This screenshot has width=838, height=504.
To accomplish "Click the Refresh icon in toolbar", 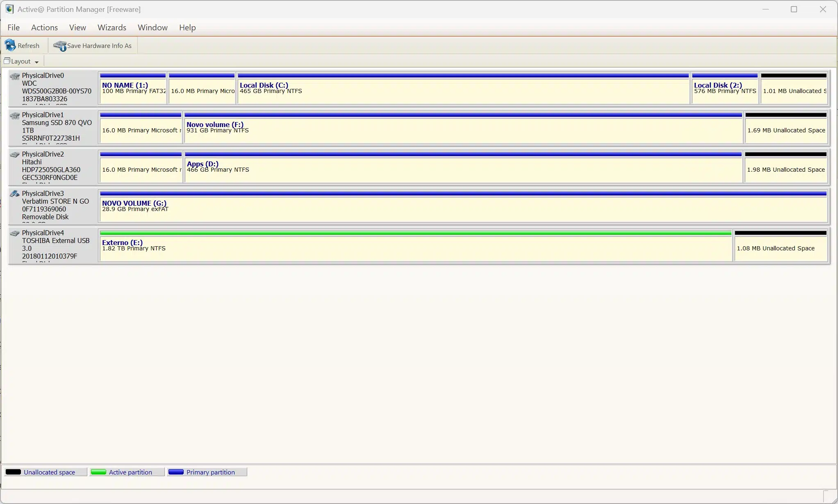I will coord(10,45).
